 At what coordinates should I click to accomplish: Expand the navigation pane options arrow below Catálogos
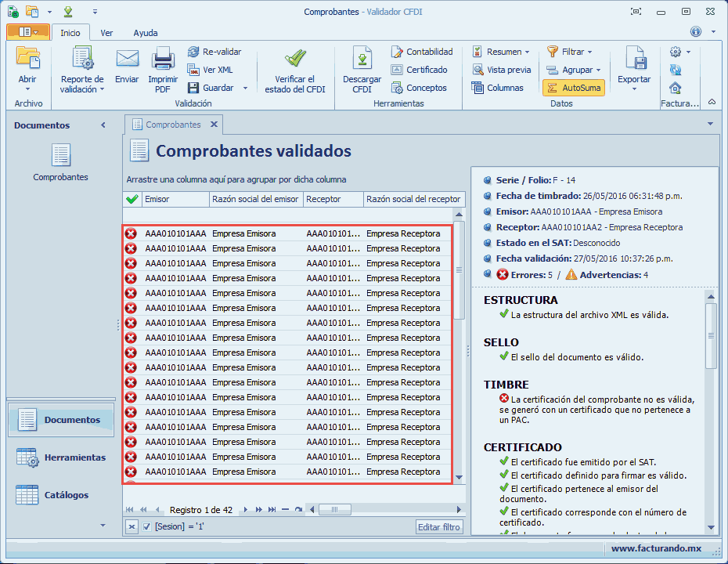tap(103, 525)
